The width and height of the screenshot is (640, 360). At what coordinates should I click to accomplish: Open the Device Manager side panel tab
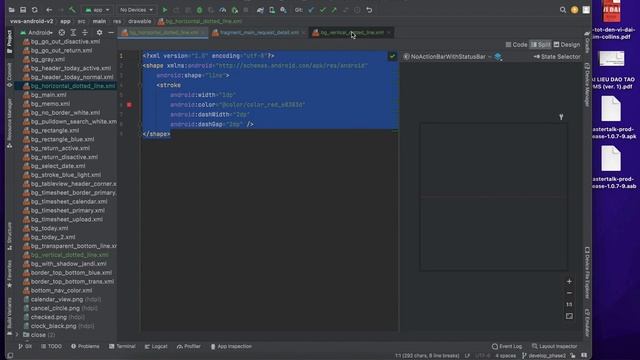587,85
